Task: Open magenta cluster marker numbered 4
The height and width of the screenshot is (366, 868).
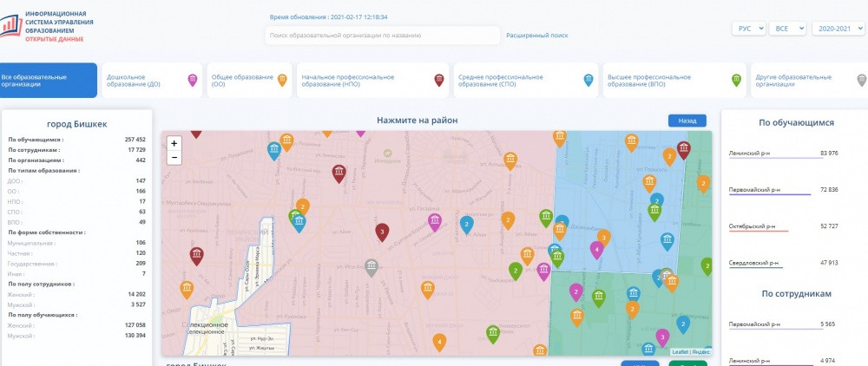Action: pyautogui.click(x=596, y=249)
